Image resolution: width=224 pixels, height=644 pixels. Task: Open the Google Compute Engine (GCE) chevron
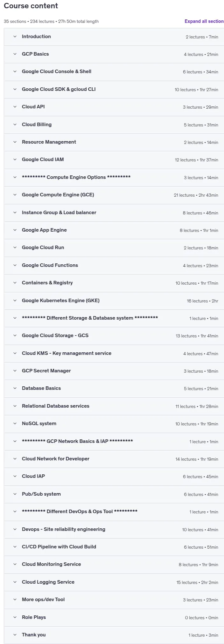pyautogui.click(x=15, y=195)
